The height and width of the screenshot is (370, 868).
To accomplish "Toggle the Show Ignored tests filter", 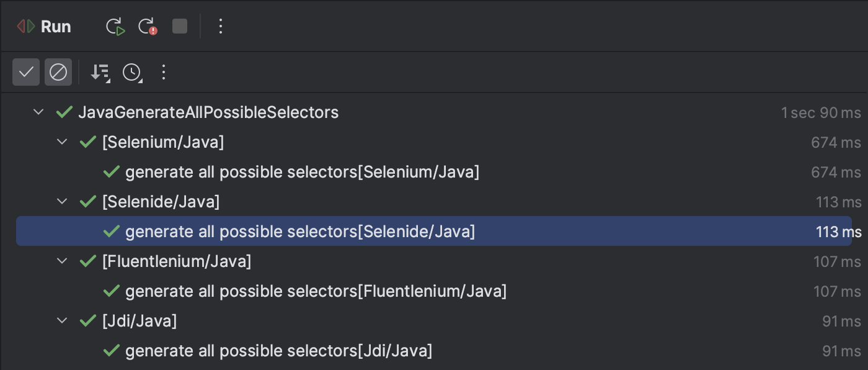I will click(x=58, y=72).
